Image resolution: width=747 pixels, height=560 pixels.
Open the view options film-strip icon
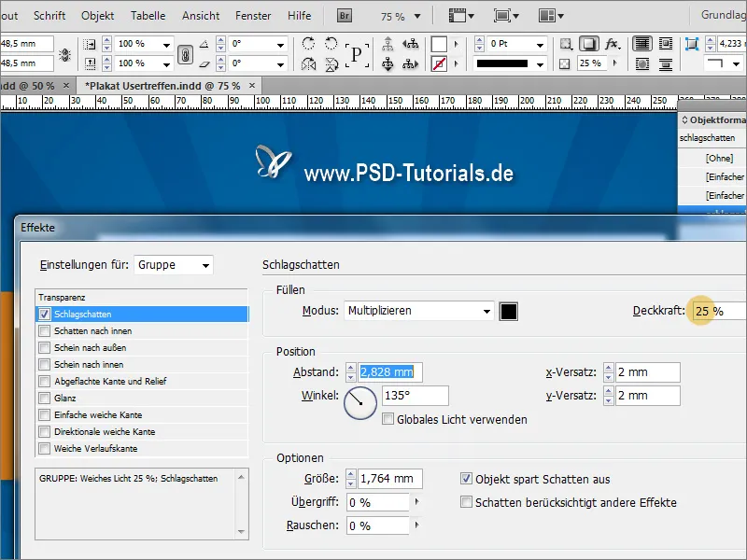461,16
